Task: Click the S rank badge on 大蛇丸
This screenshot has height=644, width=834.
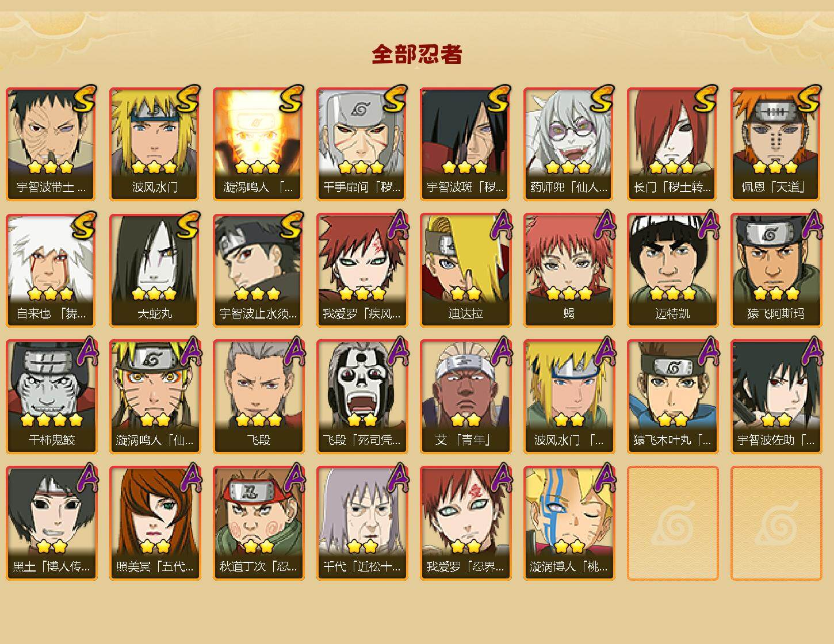Action: tap(188, 225)
